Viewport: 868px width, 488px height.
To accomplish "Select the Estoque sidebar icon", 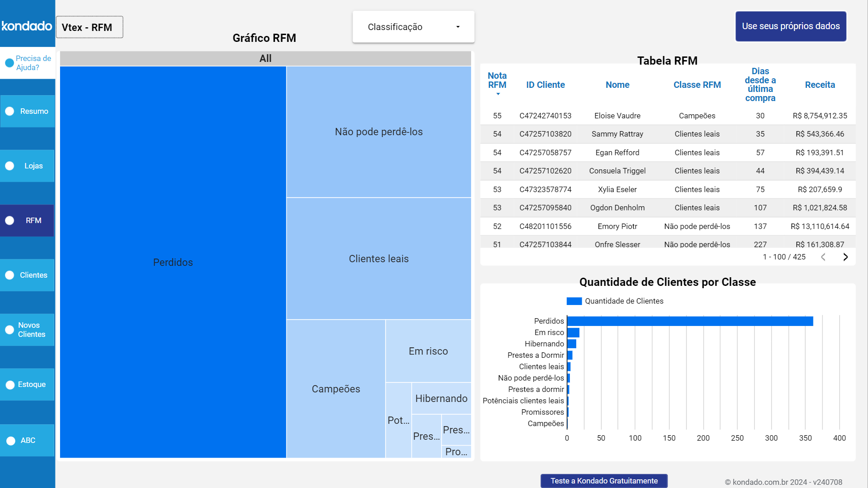I will tap(9, 384).
